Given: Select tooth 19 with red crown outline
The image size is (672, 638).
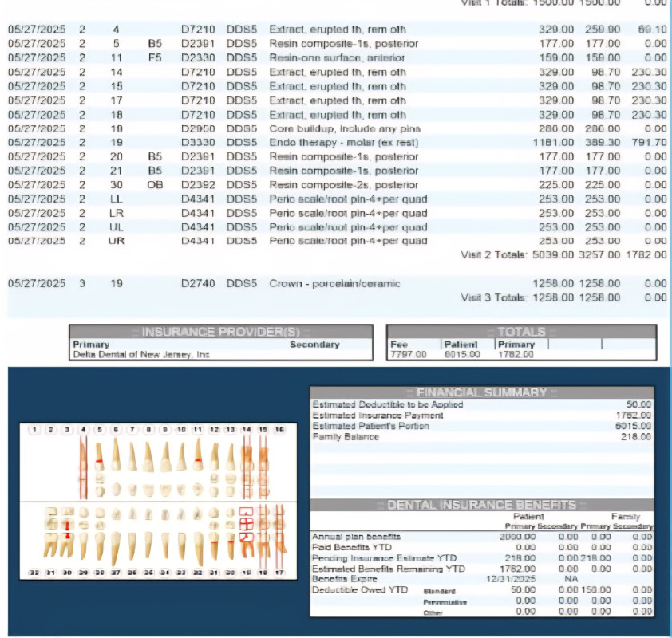Looking at the screenshot, I should tap(247, 530).
